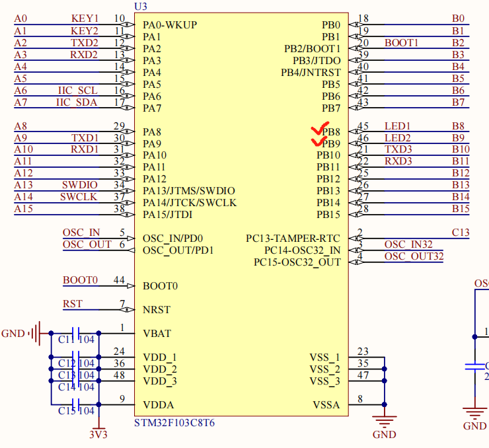Click the OSC_OUT net label
Screen dimensions: 489x448
87,244
